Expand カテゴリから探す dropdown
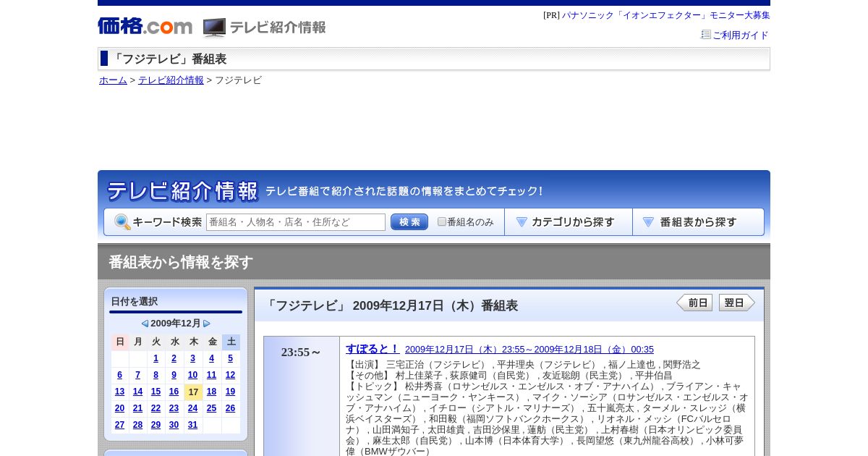 coord(569,222)
